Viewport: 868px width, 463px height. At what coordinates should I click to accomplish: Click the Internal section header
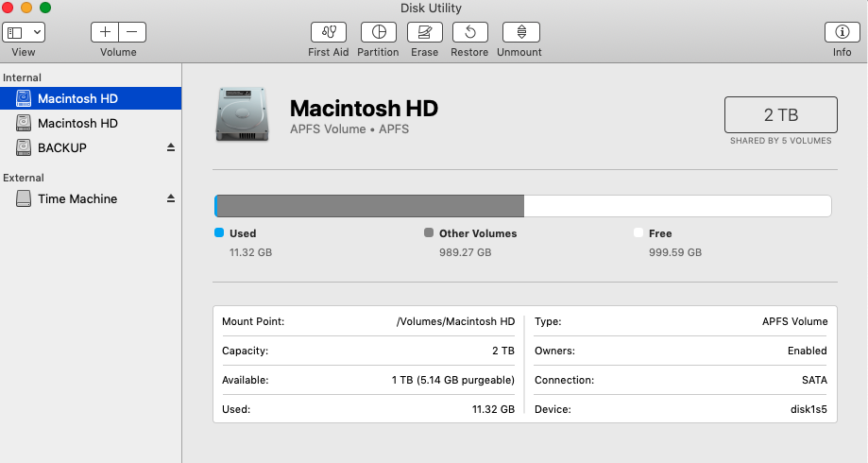pyautogui.click(x=22, y=77)
